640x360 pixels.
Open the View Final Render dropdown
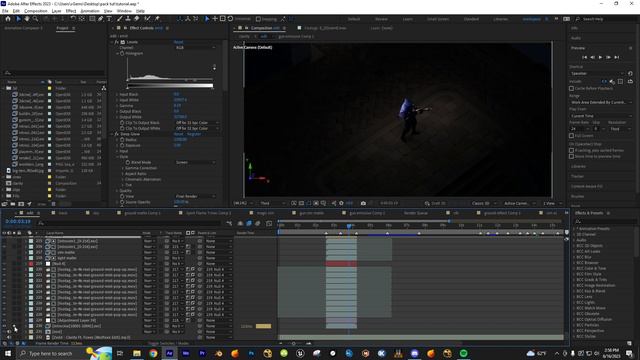195,196
